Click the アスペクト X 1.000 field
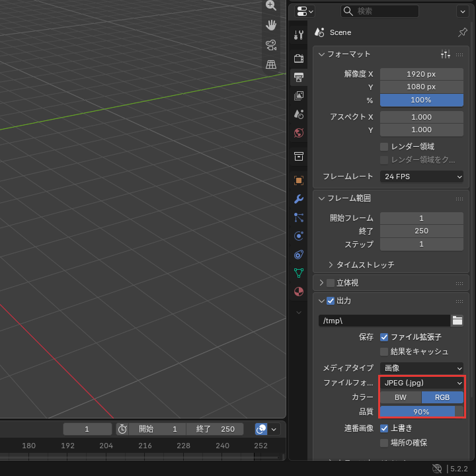The width and height of the screenshot is (476, 476). point(422,117)
